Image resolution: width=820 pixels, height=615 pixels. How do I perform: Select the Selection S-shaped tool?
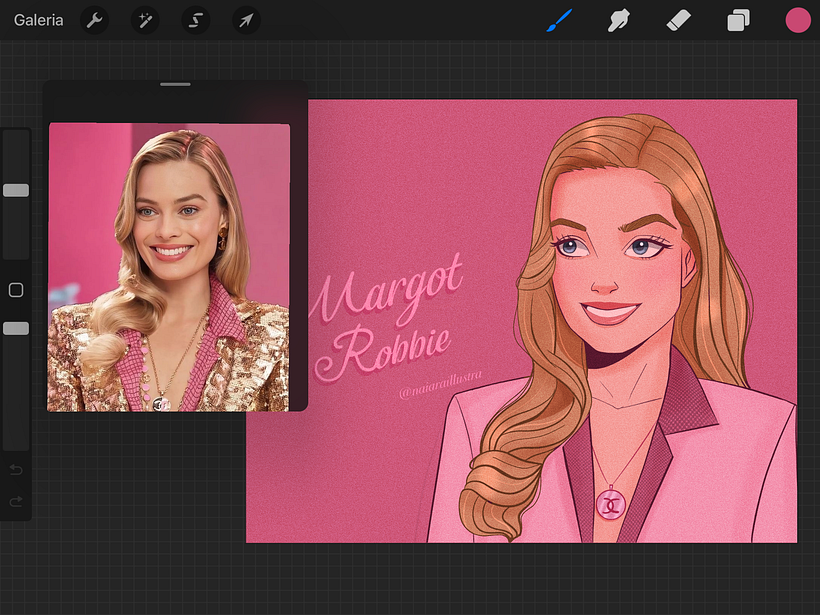point(196,20)
